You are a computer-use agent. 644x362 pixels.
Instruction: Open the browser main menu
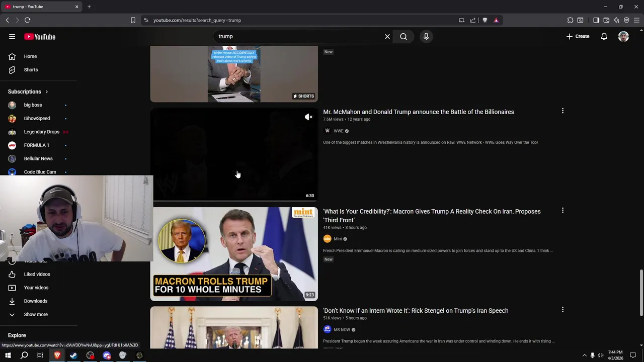coord(636,20)
